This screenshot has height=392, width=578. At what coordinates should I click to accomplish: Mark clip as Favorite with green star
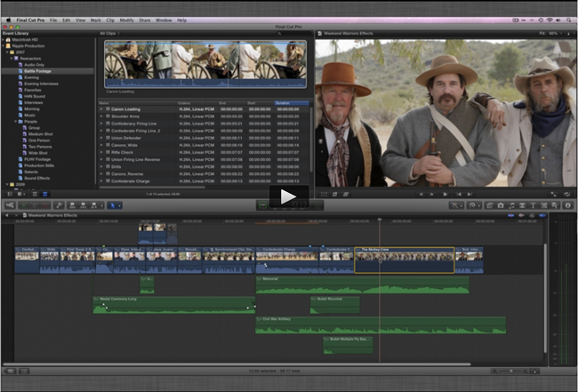pos(24,205)
